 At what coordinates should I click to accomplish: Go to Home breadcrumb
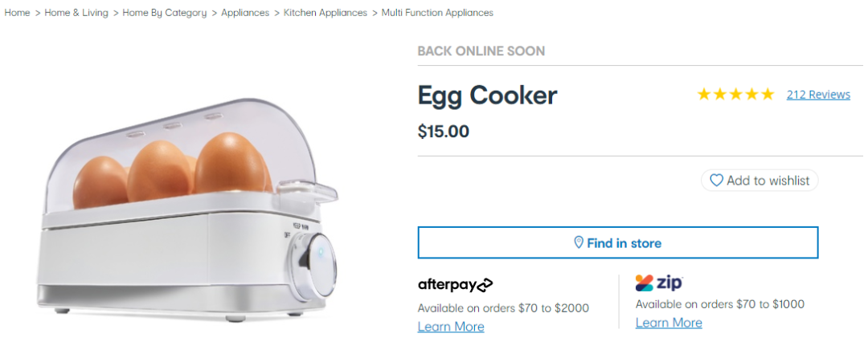17,12
